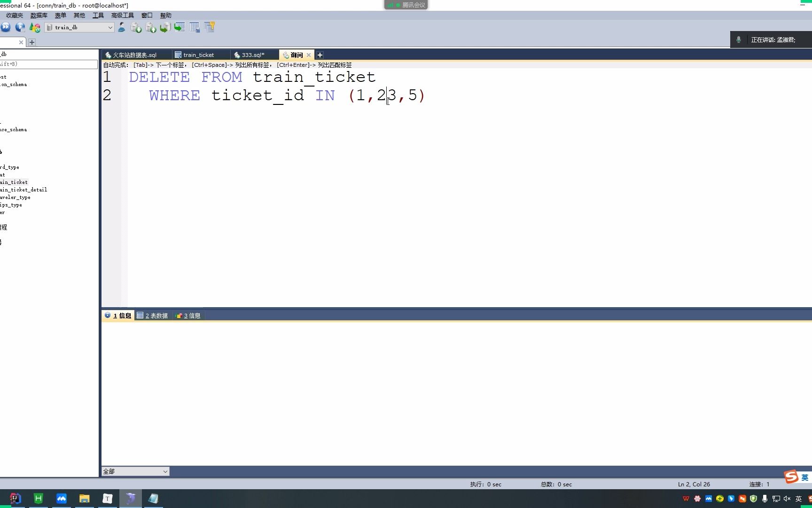Click the table with key icon
The height and width of the screenshot is (508, 812).
click(x=209, y=27)
